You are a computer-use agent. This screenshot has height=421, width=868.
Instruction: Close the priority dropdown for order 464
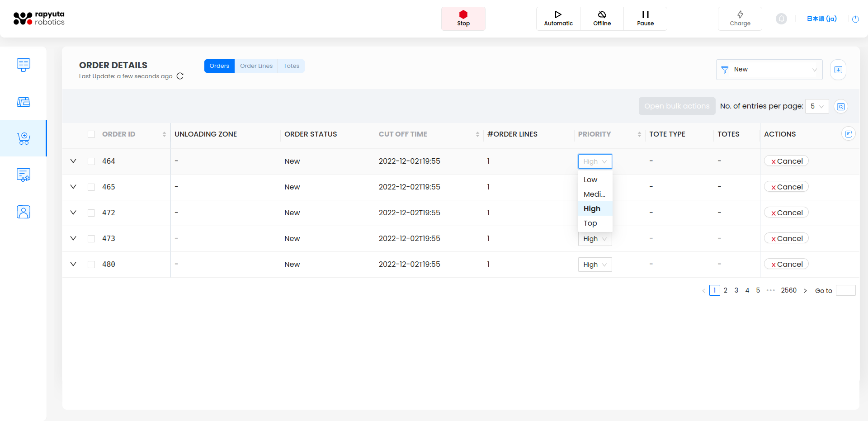(595, 161)
